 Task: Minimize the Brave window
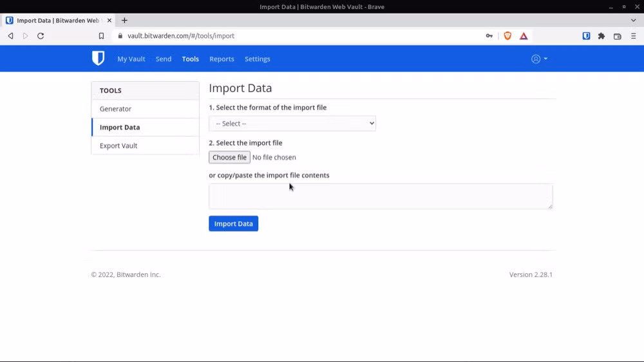[611, 7]
